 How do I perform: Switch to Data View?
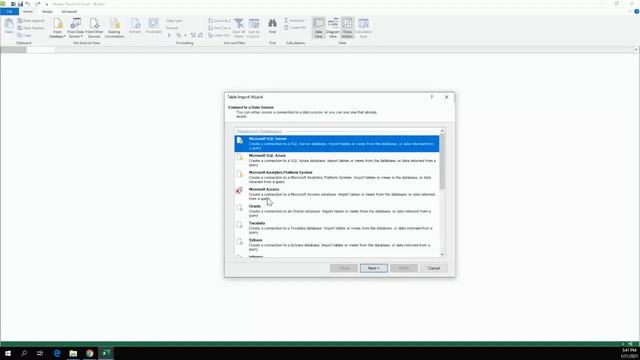pos(318,28)
